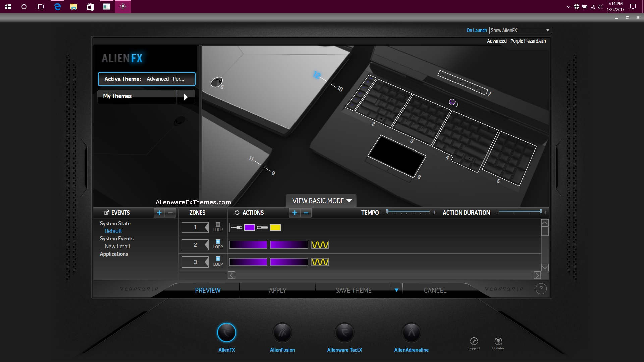
Task: Add a new action with plus
Action: (294, 213)
